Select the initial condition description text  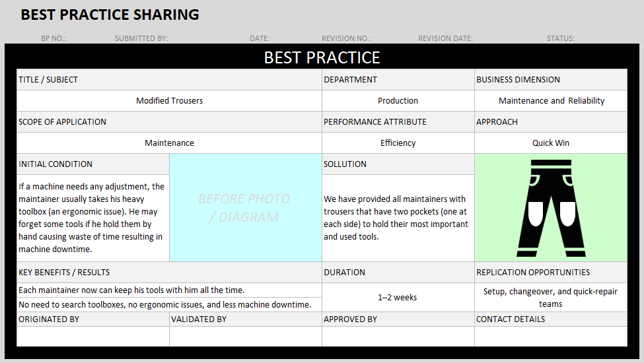(x=93, y=218)
